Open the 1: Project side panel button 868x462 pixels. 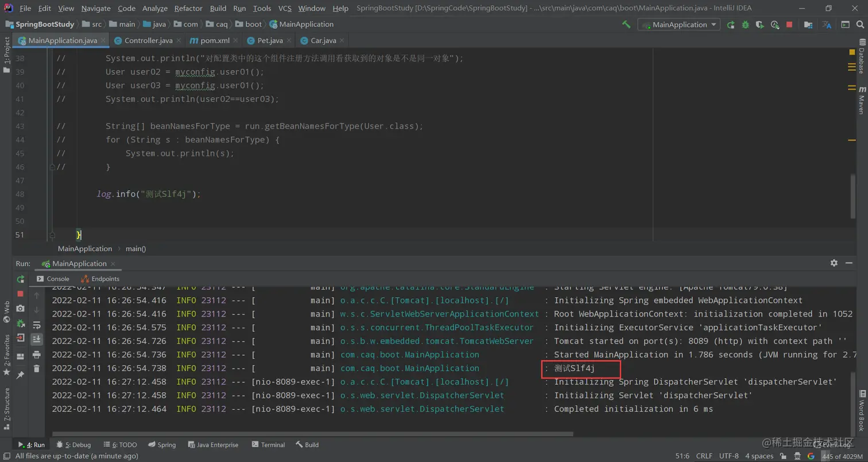6,55
